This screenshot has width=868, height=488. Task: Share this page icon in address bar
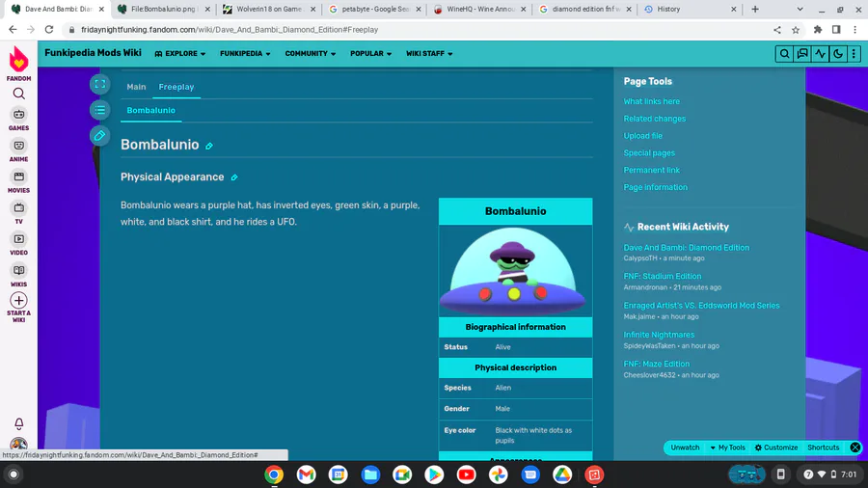coord(777,30)
